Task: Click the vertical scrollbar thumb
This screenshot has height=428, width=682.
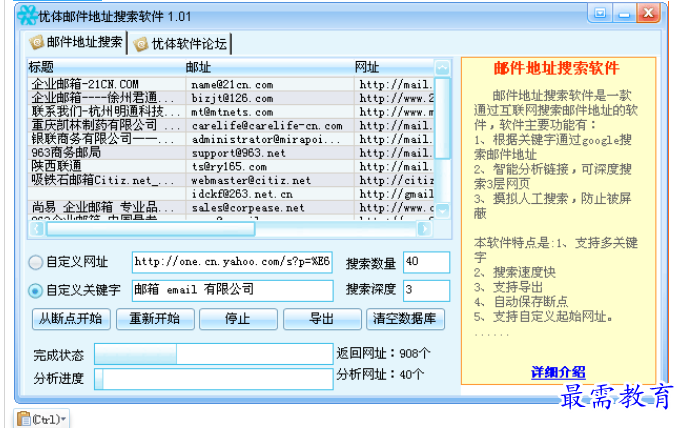Action: point(442,118)
